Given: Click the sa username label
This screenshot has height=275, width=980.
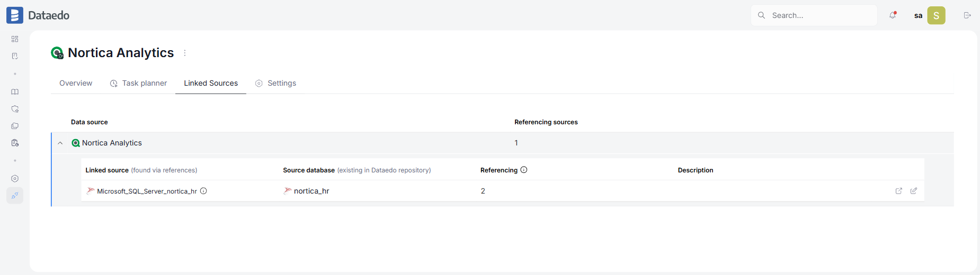Looking at the screenshot, I should tap(918, 15).
